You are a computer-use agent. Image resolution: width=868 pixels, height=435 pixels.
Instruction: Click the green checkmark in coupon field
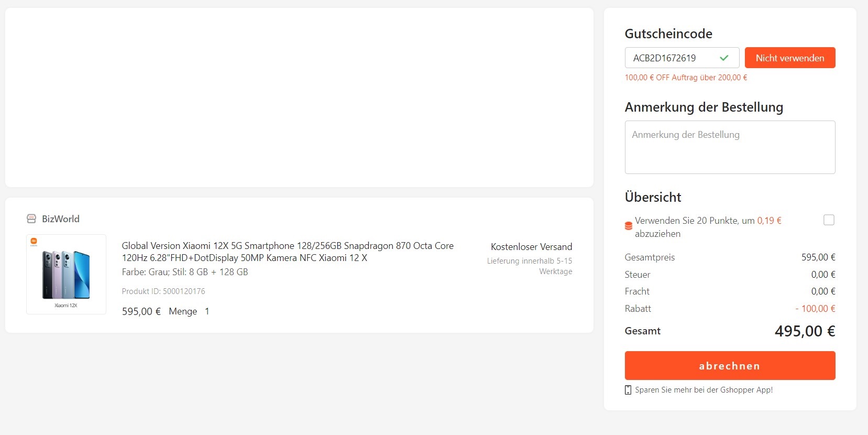point(724,58)
